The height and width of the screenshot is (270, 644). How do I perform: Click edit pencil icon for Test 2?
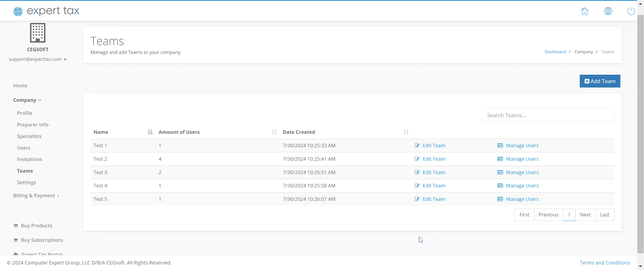(417, 159)
